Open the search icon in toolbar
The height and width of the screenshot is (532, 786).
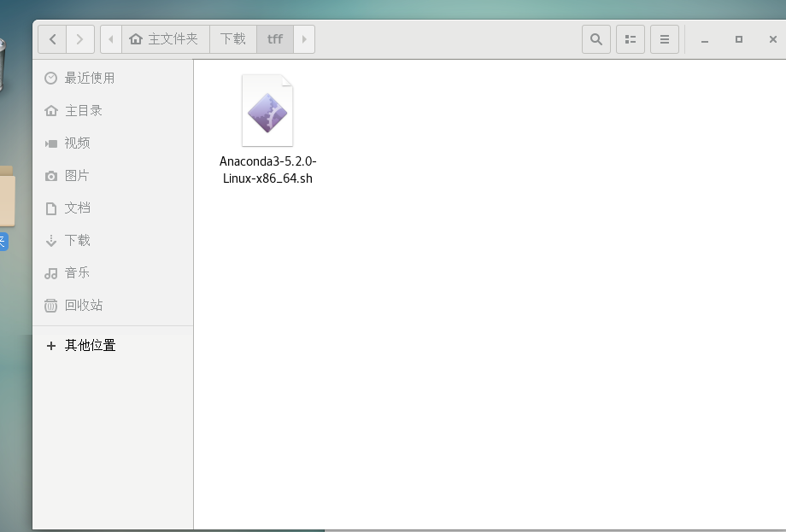[x=595, y=38]
